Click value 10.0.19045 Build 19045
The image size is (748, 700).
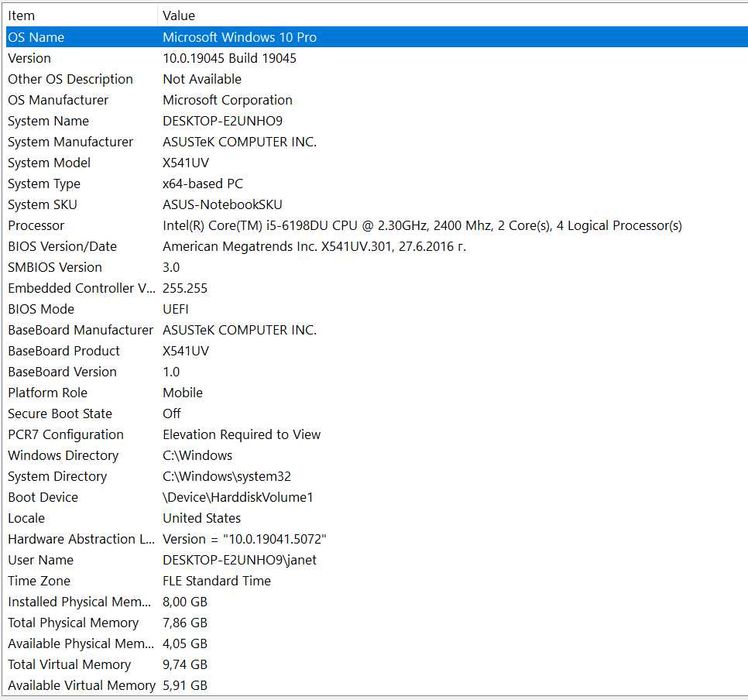(x=229, y=58)
